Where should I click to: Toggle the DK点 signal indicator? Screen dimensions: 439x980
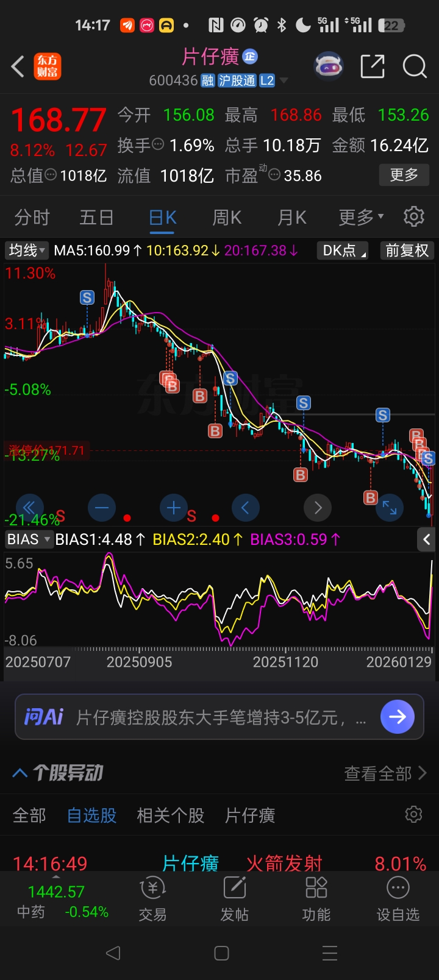click(x=343, y=250)
